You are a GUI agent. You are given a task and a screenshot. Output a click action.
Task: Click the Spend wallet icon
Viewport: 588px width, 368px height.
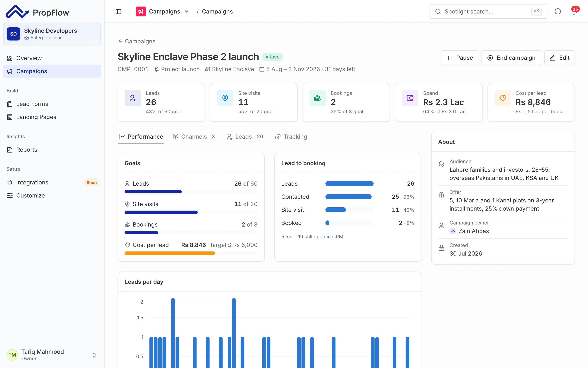(410, 98)
